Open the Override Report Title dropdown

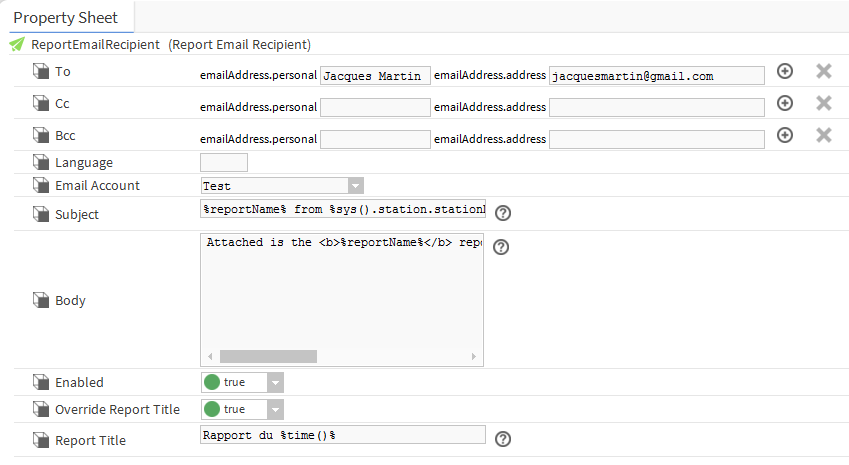[x=276, y=409]
